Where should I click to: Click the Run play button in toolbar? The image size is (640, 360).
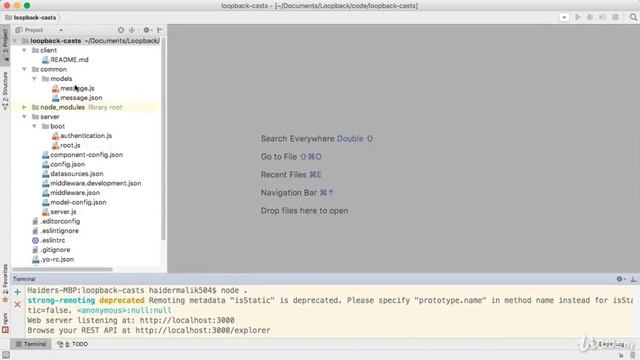[x=578, y=17]
